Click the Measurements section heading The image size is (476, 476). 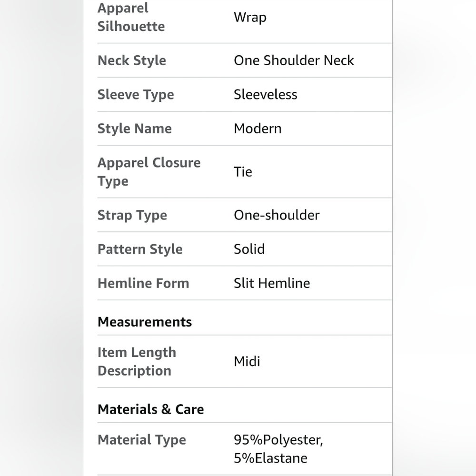click(145, 322)
